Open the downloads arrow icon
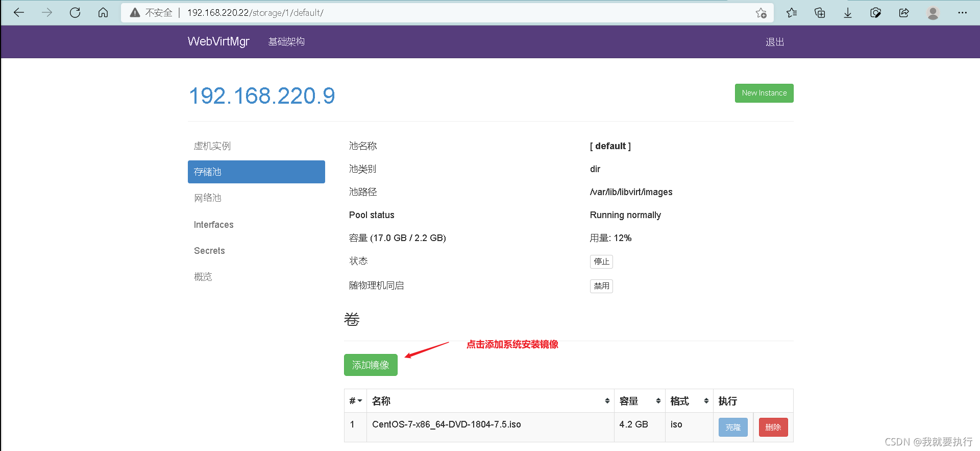The width and height of the screenshot is (980, 451). [848, 13]
